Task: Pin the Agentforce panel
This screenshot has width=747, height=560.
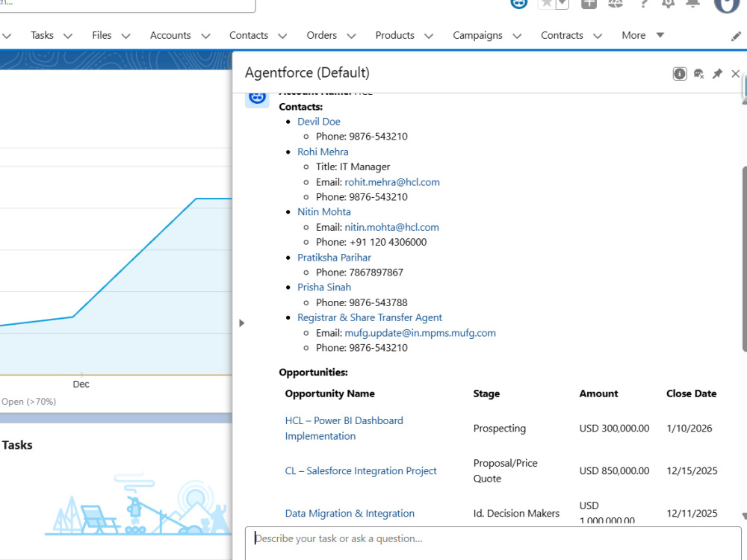Action: pyautogui.click(x=717, y=74)
